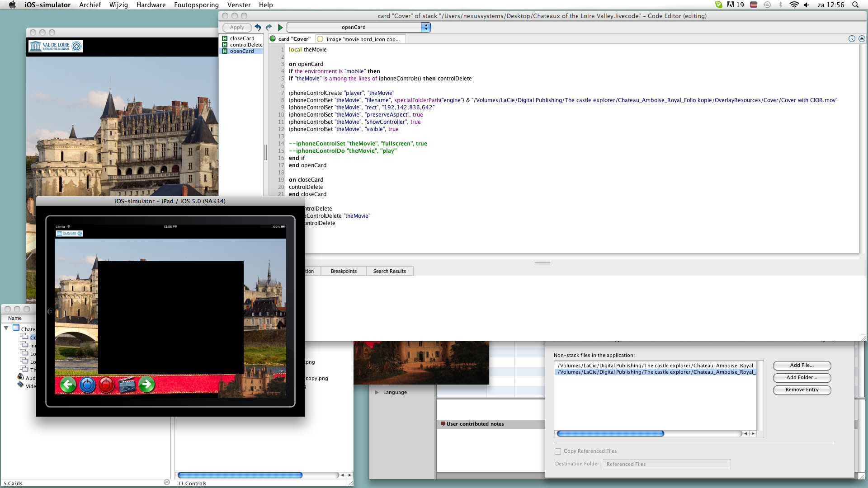The height and width of the screenshot is (488, 868).
Task: Tap the movie clapperboard icon
Action: click(127, 385)
